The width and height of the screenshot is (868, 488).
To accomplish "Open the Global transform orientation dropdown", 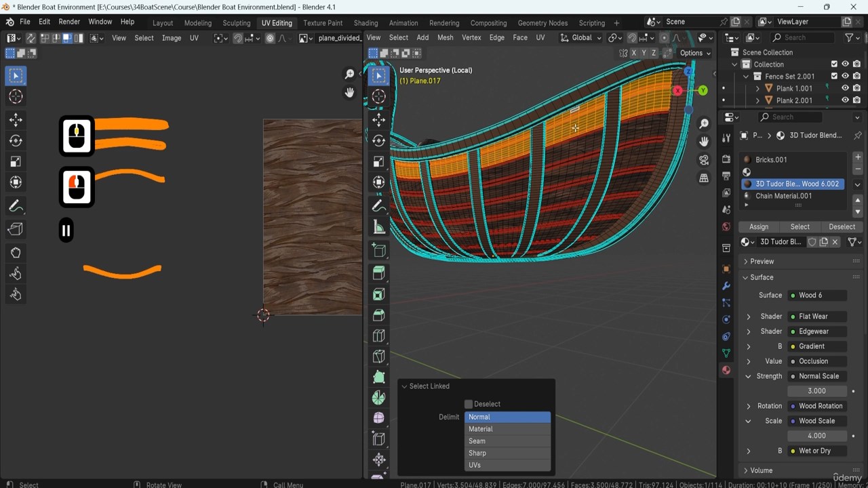I will 581,38.
